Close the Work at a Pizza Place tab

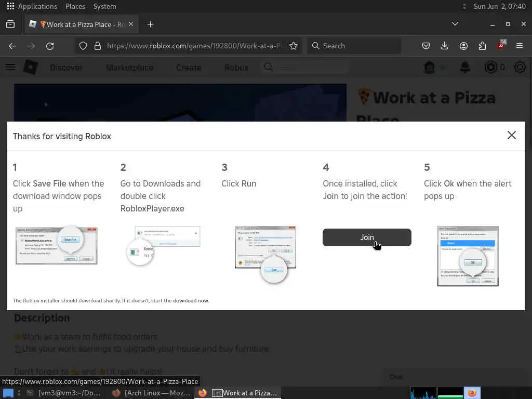pyautogui.click(x=131, y=24)
